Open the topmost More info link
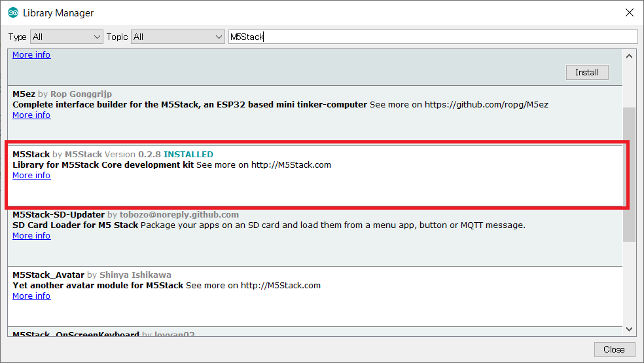The height and width of the screenshot is (363, 644). (x=31, y=54)
